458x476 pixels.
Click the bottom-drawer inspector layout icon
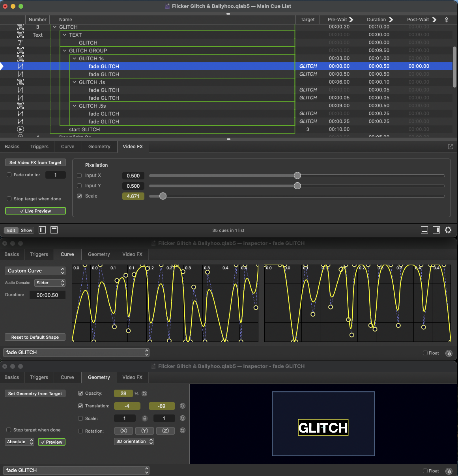click(424, 230)
